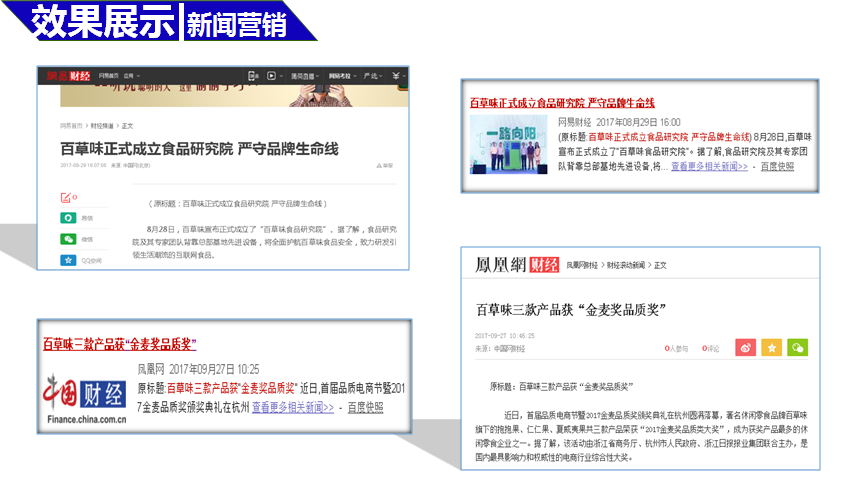The height and width of the screenshot is (480, 852).
Task: Click the banner ad under NetEase top bar
Action: [x=234, y=96]
